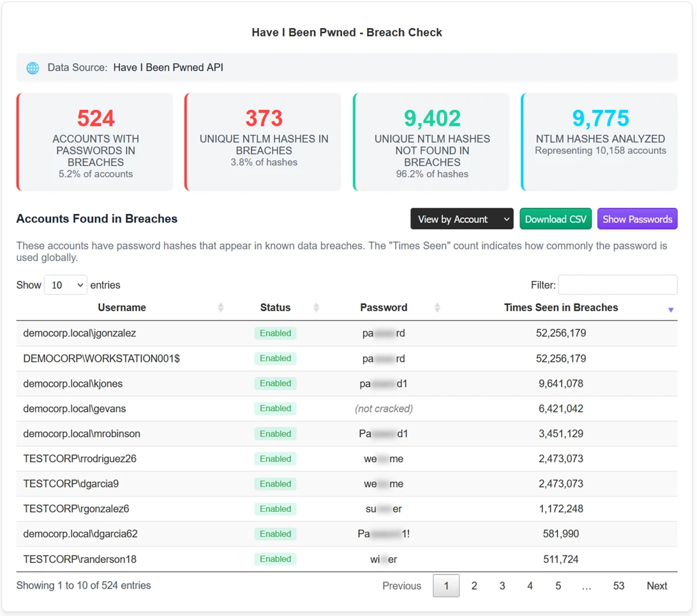Toggle Times Seen in Breaches sort arrow
The width and height of the screenshot is (697, 616).
click(x=670, y=310)
